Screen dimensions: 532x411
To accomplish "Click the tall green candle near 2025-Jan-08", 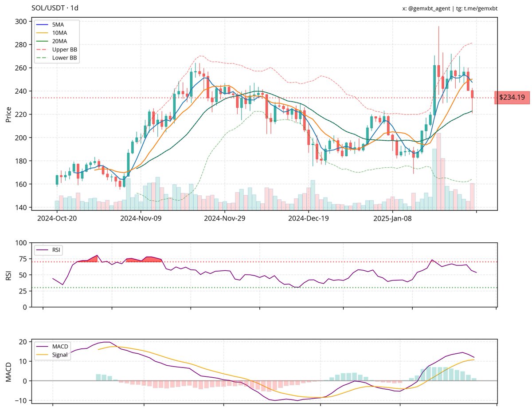I will 434,89.
